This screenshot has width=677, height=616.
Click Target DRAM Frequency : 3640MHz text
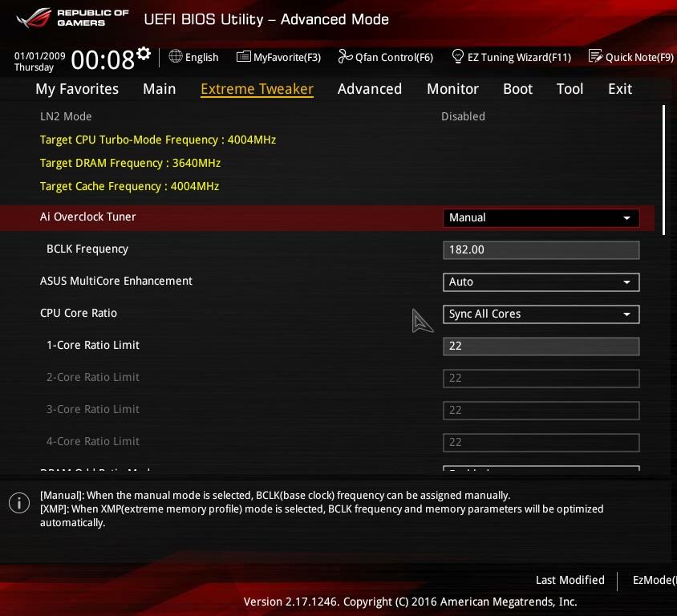tap(130, 163)
